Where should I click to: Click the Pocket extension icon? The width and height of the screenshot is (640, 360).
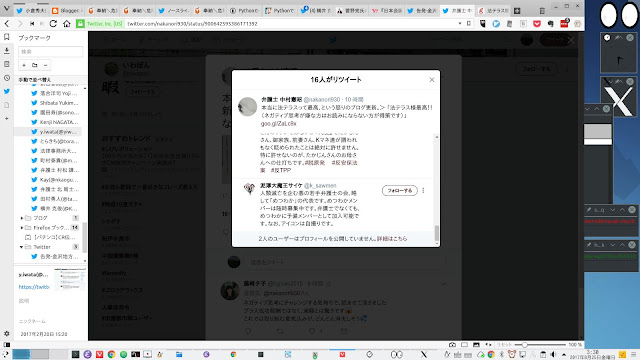(537, 24)
